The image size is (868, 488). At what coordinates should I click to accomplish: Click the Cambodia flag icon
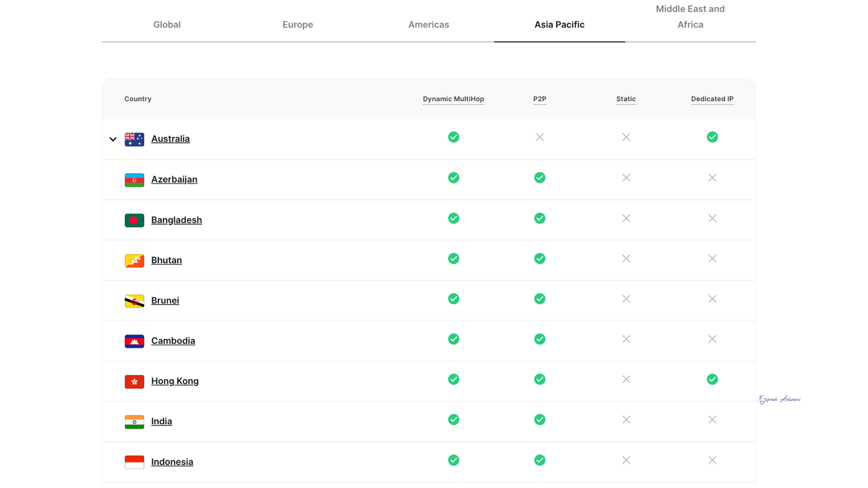pyautogui.click(x=134, y=341)
